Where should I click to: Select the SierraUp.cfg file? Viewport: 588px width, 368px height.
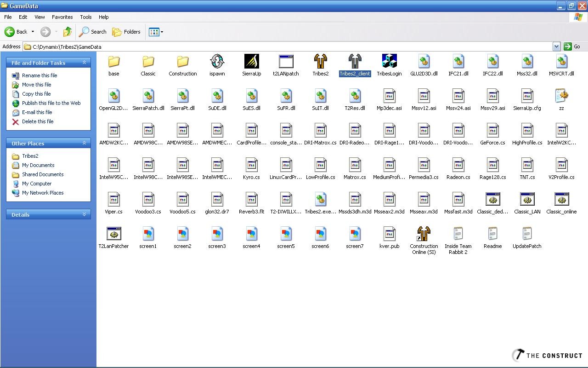click(x=527, y=96)
